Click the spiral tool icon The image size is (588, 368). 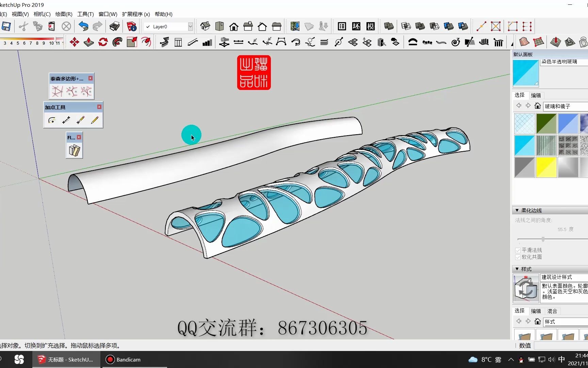(456, 42)
